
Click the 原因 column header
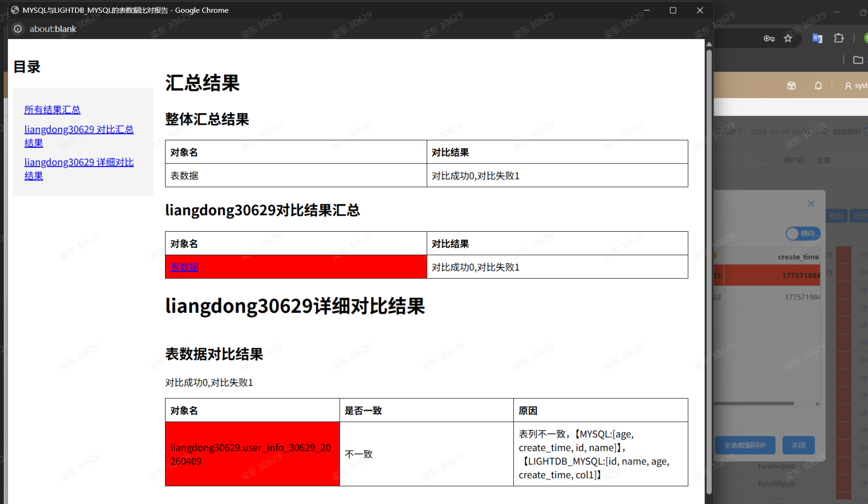pos(600,411)
